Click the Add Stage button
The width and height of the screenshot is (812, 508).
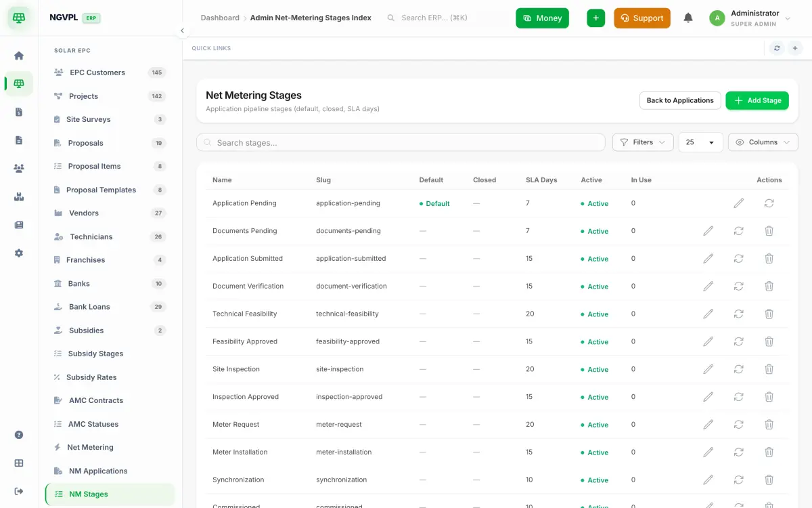pos(757,100)
